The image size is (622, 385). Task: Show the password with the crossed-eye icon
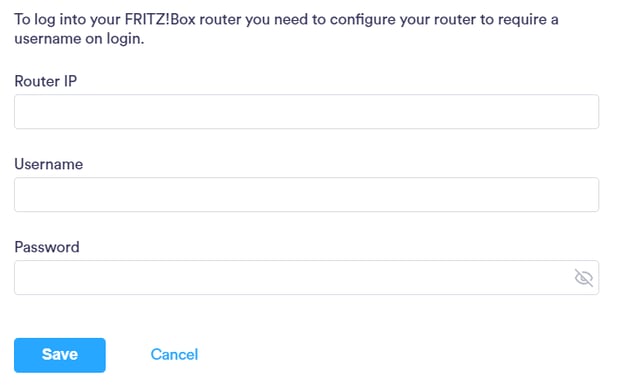(584, 278)
